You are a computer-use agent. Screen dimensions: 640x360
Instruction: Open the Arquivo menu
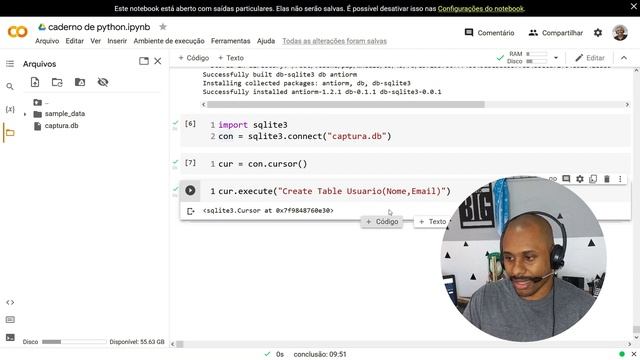(x=47, y=41)
